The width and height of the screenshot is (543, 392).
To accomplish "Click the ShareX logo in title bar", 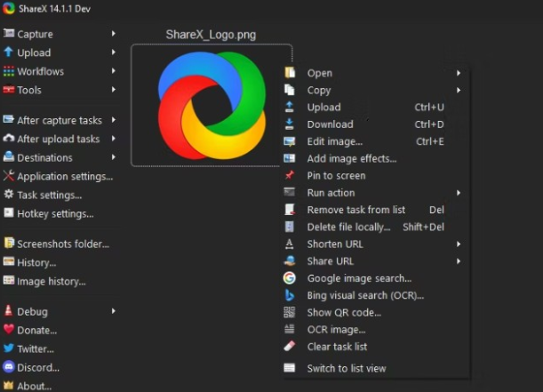I will [9, 9].
